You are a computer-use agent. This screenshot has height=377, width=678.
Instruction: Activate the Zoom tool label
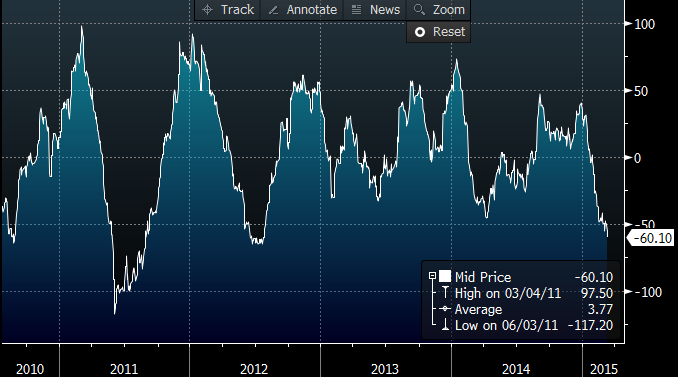click(x=449, y=10)
